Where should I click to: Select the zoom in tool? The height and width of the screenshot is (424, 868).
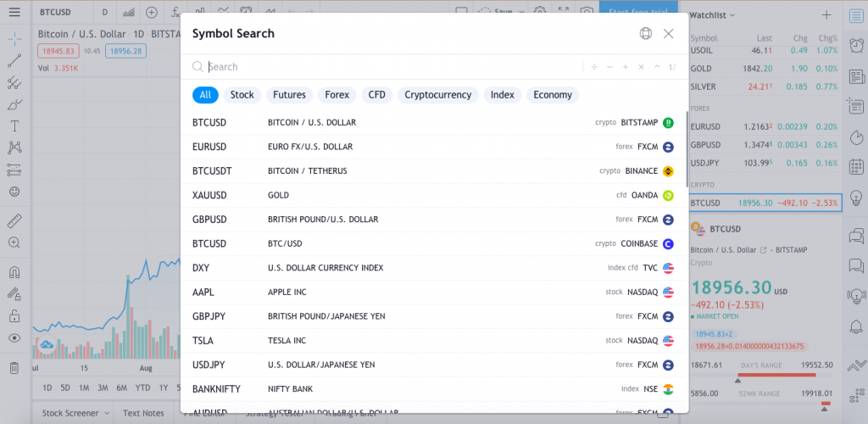[x=14, y=243]
